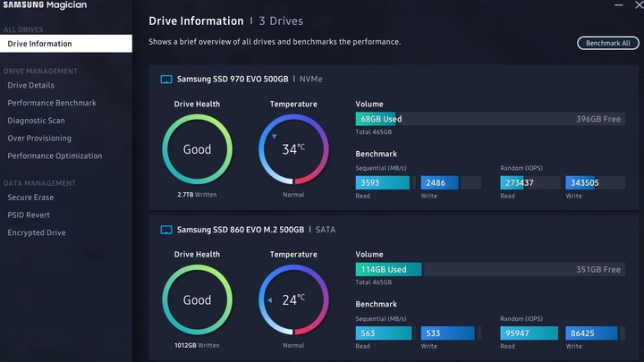Click the SAMSUNG Magician logo
644x362 pixels.
tap(46, 5)
